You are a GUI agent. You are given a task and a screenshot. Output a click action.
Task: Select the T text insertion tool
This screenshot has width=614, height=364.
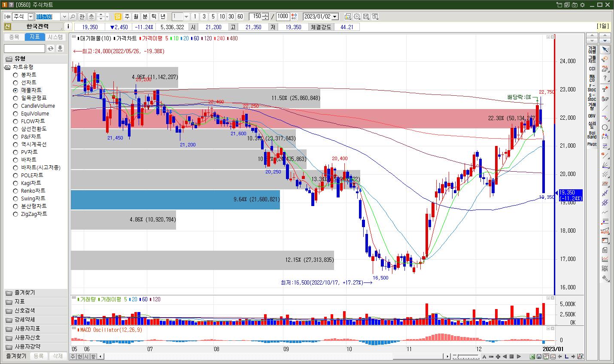[605, 89]
